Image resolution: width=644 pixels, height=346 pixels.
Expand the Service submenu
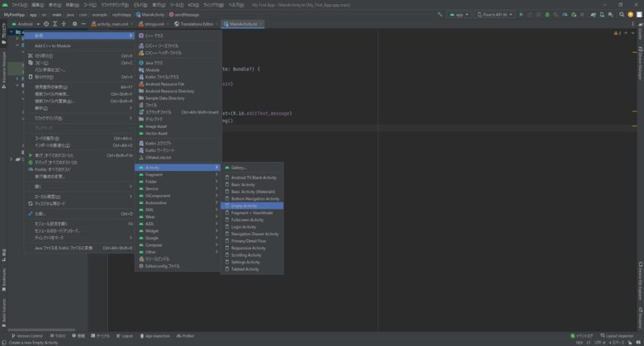pos(178,188)
